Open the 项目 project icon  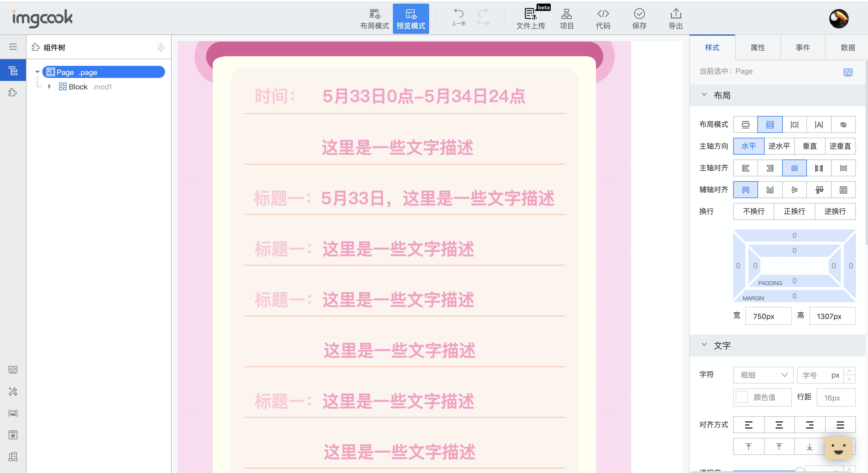(x=566, y=18)
